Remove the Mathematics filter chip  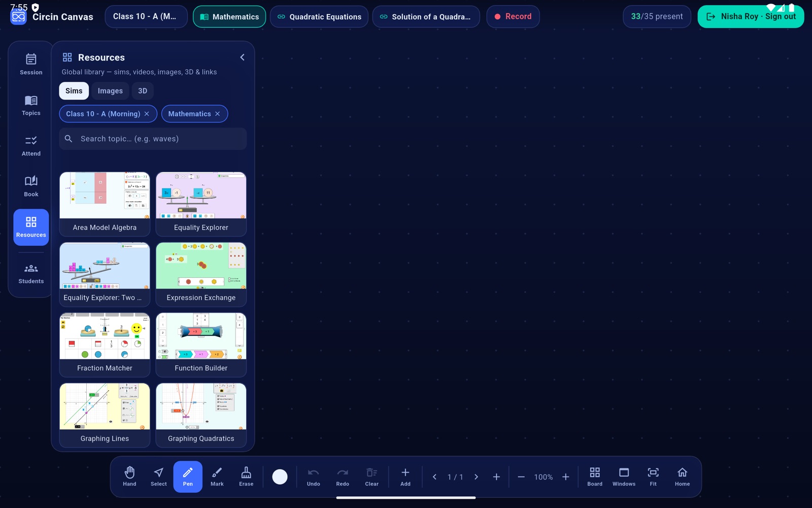coord(217,114)
